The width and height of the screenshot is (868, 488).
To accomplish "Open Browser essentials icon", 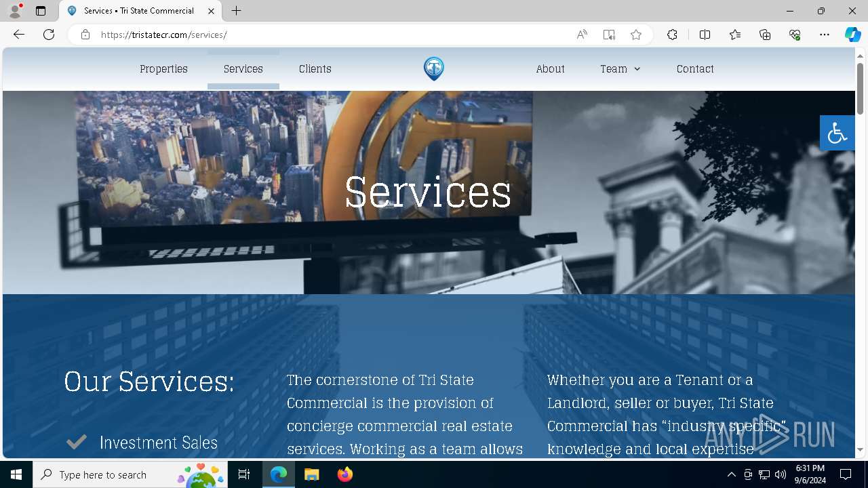I will pos(795,35).
